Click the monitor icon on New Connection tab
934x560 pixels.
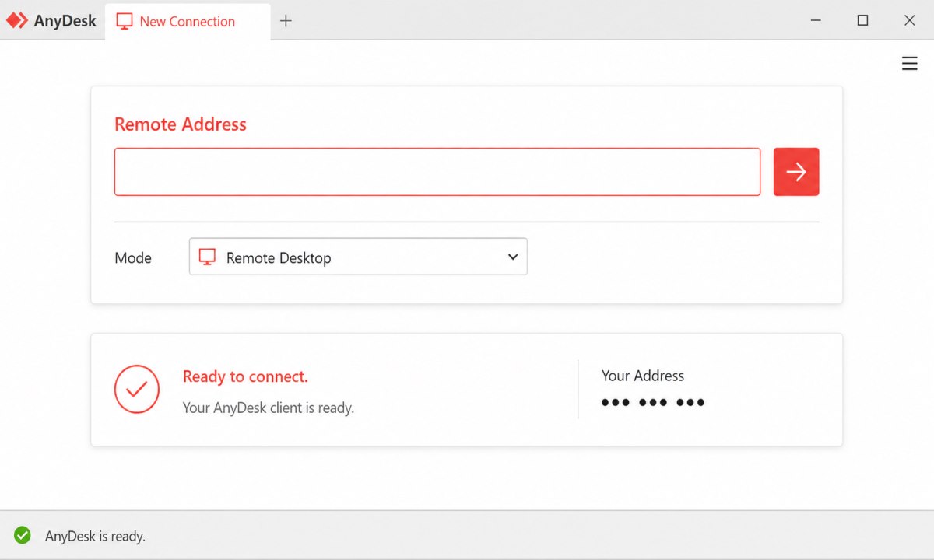125,21
